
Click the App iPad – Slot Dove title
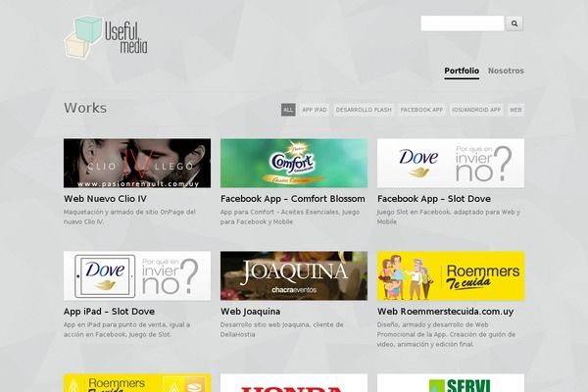pos(109,312)
